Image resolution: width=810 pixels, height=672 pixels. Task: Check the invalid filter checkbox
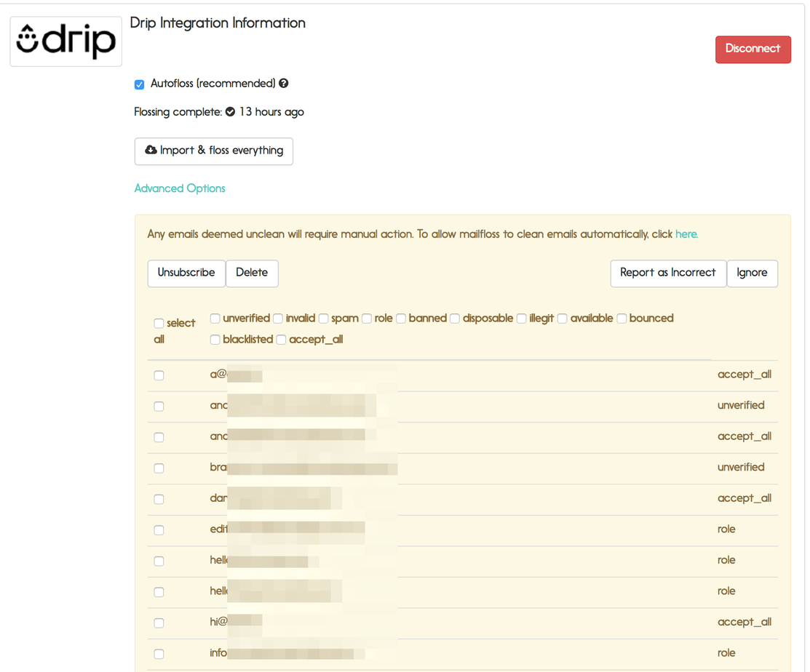278,319
